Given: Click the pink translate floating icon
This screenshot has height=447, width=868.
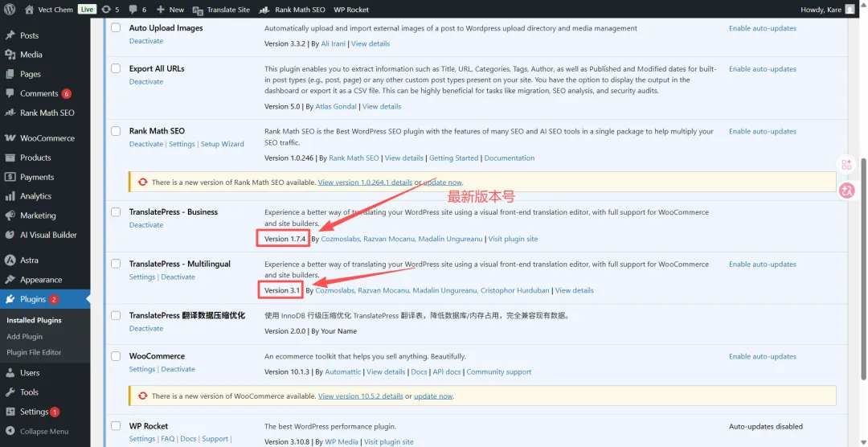Looking at the screenshot, I should coord(847,191).
